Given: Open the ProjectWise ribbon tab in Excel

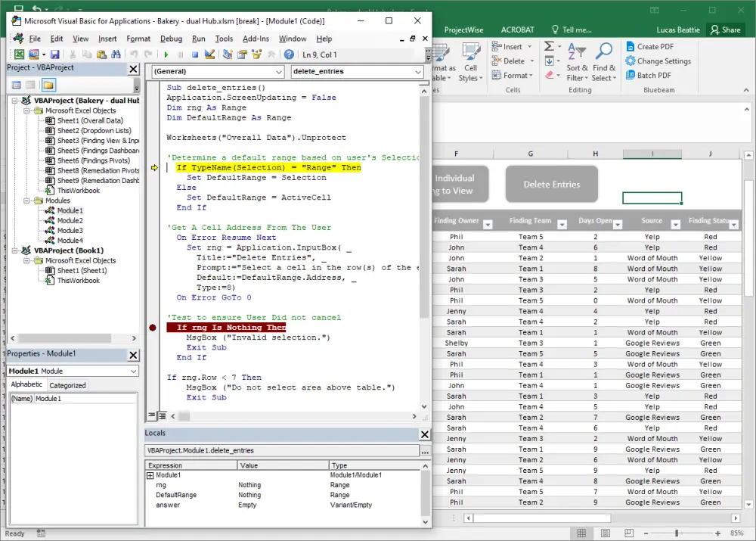Looking at the screenshot, I should click(x=463, y=30).
